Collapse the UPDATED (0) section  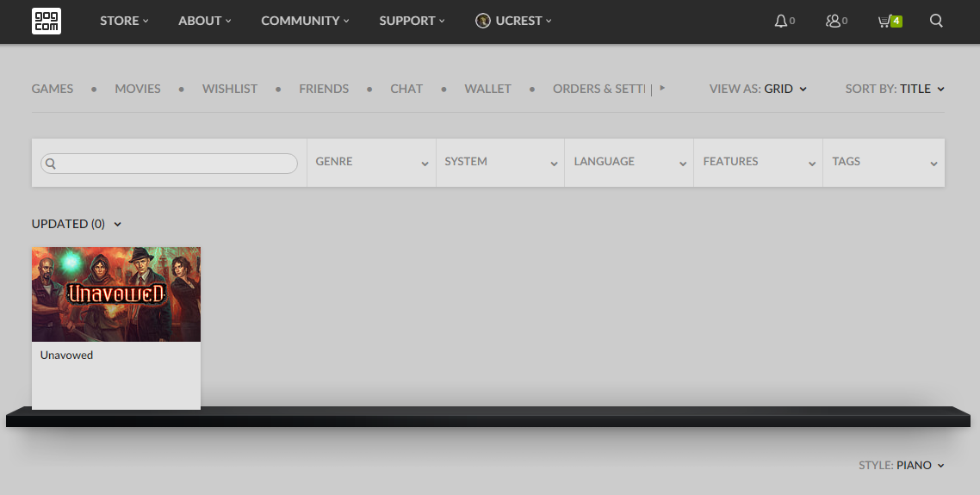coord(77,224)
